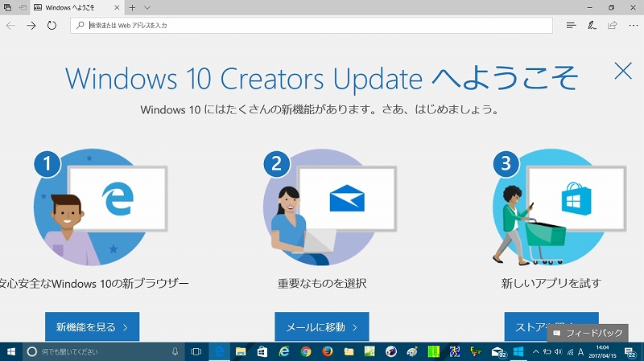The image size is (644, 361).
Task: Open the Action Center notification icon
Action: [630, 351]
